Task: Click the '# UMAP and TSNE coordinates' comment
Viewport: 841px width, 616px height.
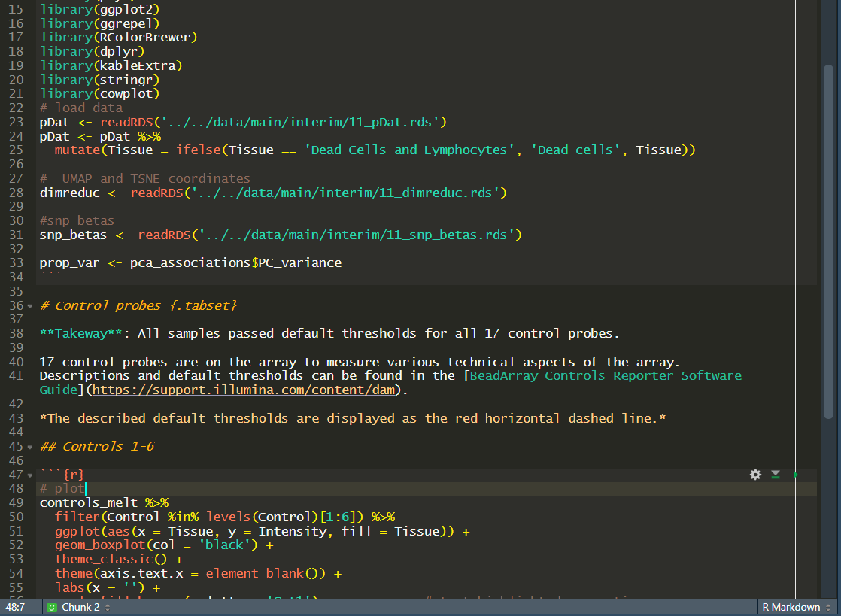Action: (x=145, y=178)
